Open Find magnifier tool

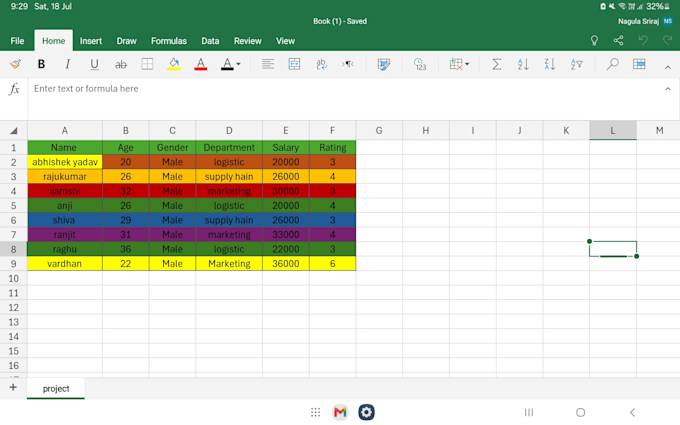click(612, 64)
